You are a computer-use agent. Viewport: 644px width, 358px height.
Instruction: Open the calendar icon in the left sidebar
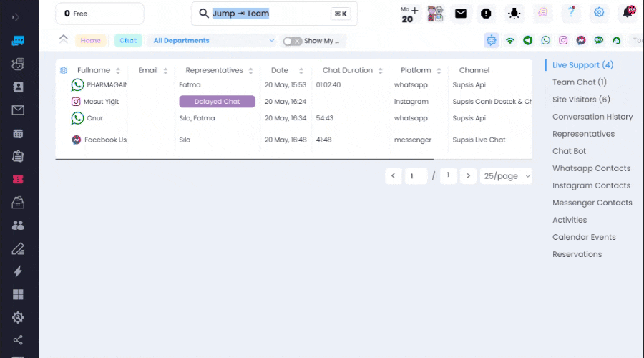18,134
